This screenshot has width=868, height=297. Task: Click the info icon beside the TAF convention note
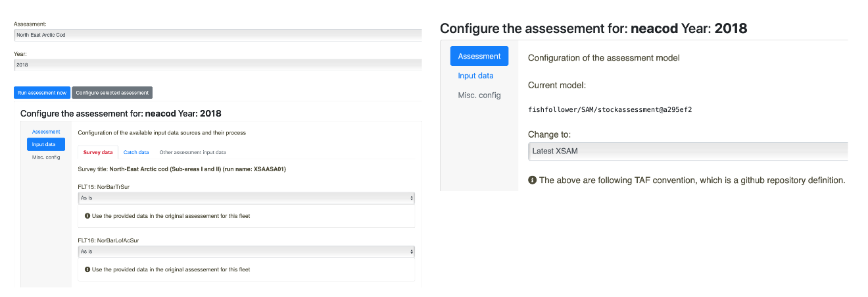click(532, 180)
